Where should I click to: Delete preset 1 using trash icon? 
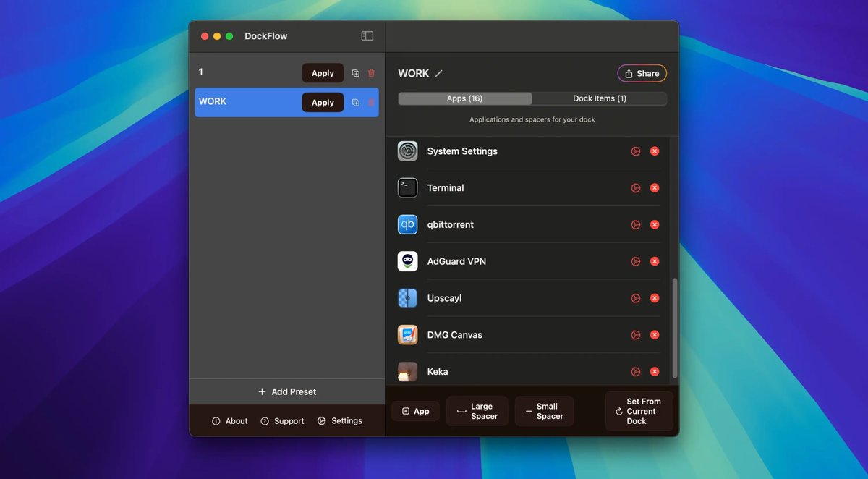[371, 72]
